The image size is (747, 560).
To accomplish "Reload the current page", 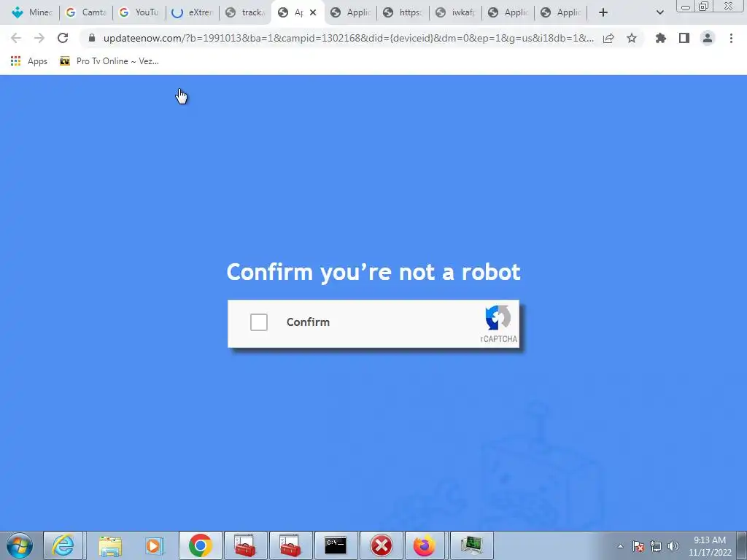I will point(63,38).
